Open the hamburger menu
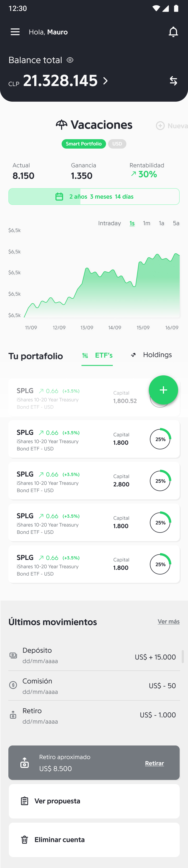The height and width of the screenshot is (868, 188). [15, 32]
